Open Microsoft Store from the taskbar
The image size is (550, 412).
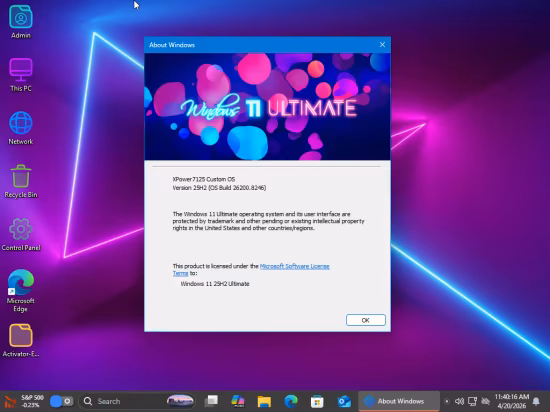point(317,401)
